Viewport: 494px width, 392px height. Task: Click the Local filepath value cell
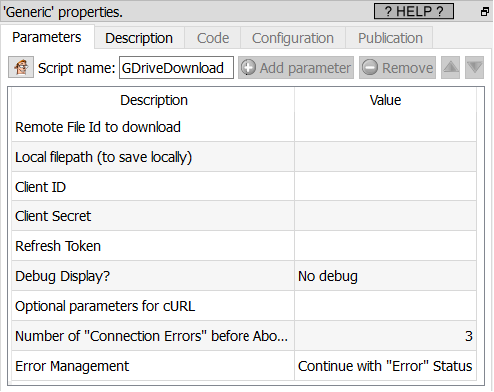[x=385, y=157]
